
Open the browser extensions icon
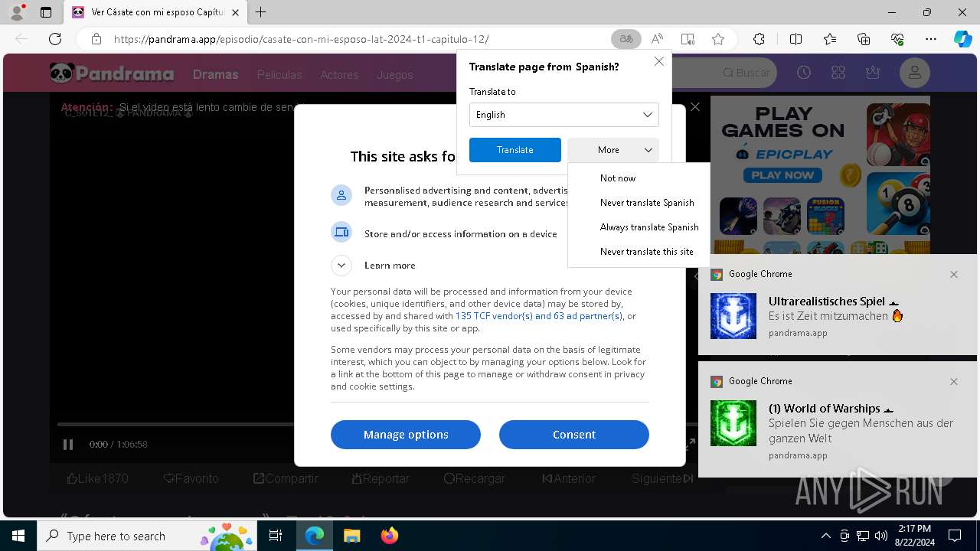click(759, 39)
